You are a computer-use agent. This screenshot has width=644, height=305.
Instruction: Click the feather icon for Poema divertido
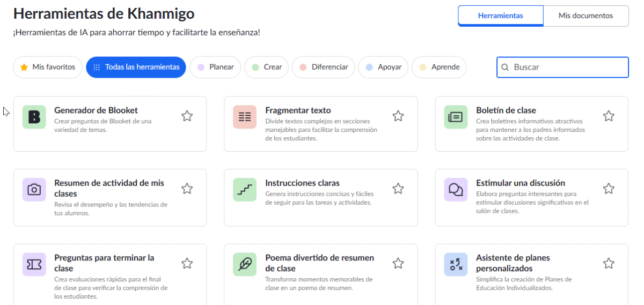click(x=245, y=264)
